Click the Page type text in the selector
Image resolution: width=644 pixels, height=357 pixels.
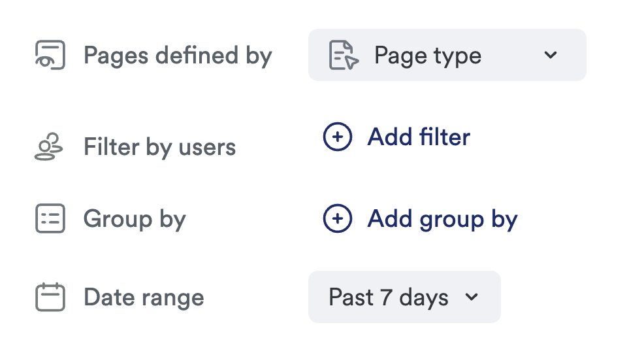[428, 56]
